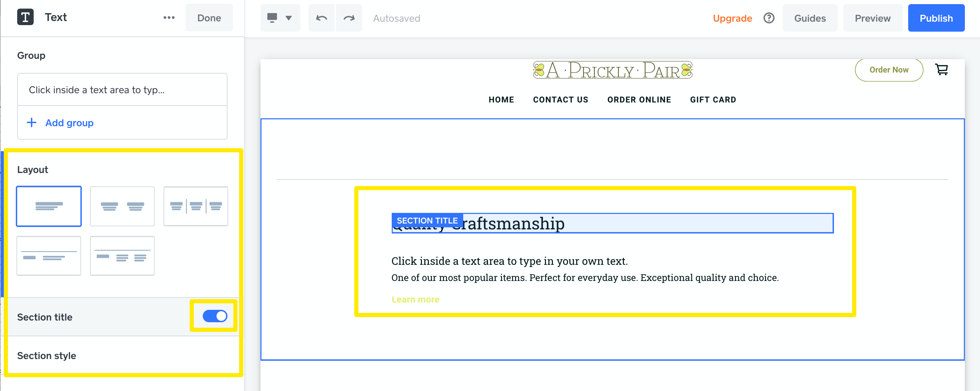Click the plus icon next to Add group
The height and width of the screenshot is (391, 980).
click(x=31, y=122)
